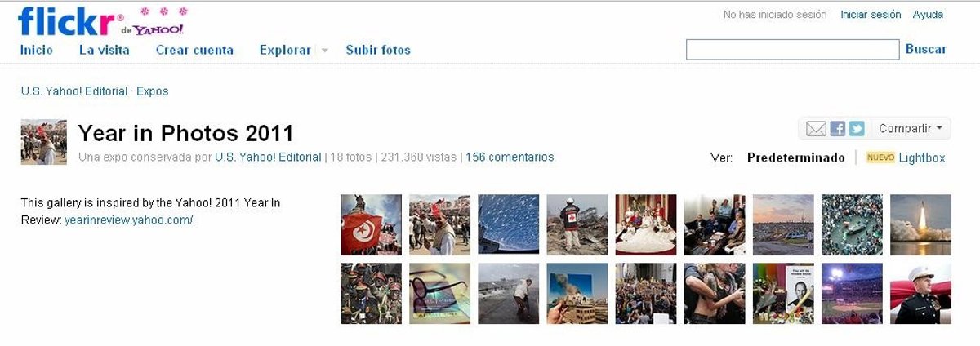980x346 pixels.
Task: Click the Yahoo! logo
Action: point(158,29)
